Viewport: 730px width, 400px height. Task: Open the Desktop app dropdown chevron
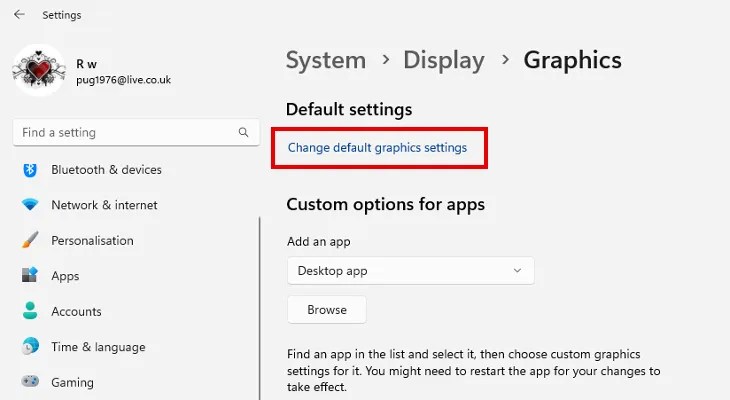point(517,271)
